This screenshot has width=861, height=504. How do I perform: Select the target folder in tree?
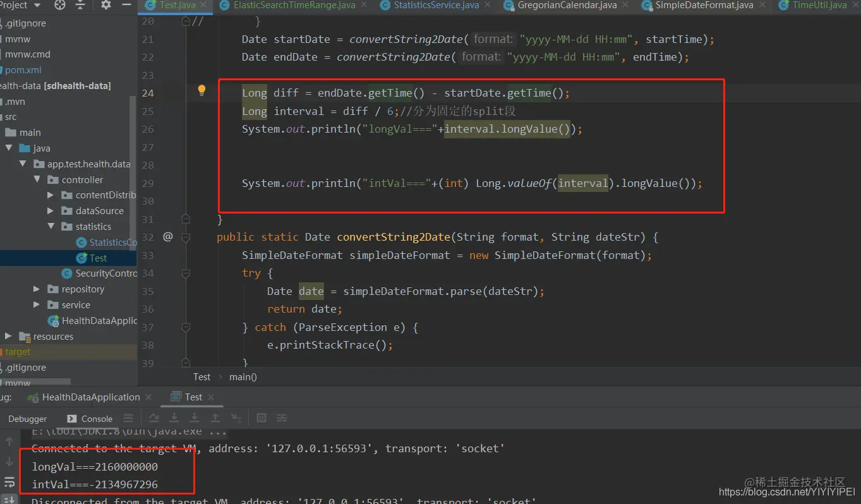coord(68,352)
